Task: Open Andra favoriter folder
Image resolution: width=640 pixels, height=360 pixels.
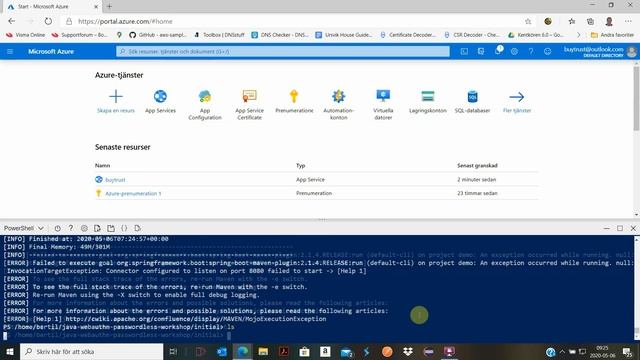Action: coord(612,35)
